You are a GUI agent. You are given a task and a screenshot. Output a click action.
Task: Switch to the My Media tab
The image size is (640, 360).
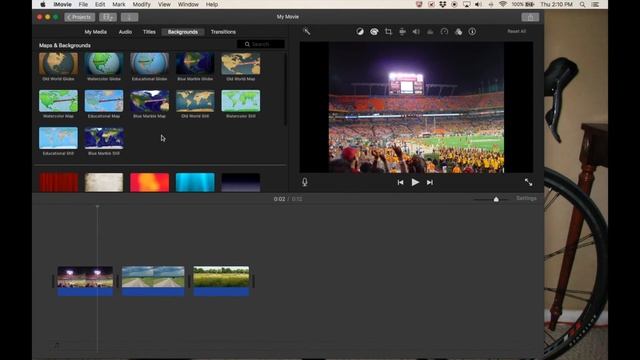coord(96,32)
